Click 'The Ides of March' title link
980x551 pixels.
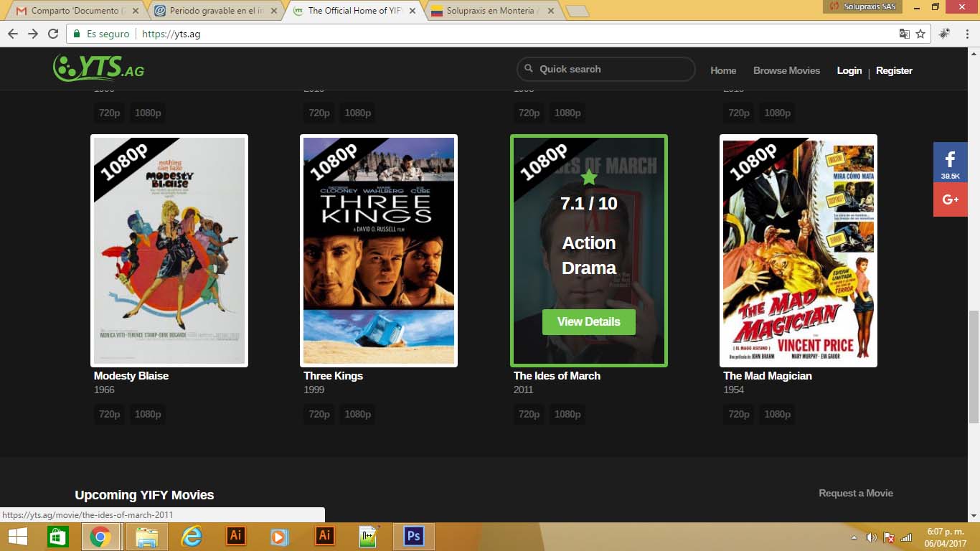(557, 376)
